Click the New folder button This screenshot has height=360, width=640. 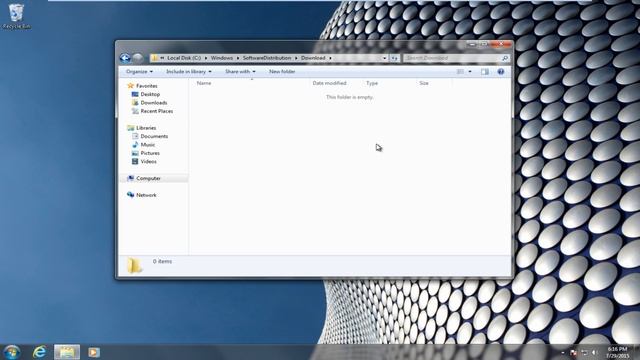282,71
